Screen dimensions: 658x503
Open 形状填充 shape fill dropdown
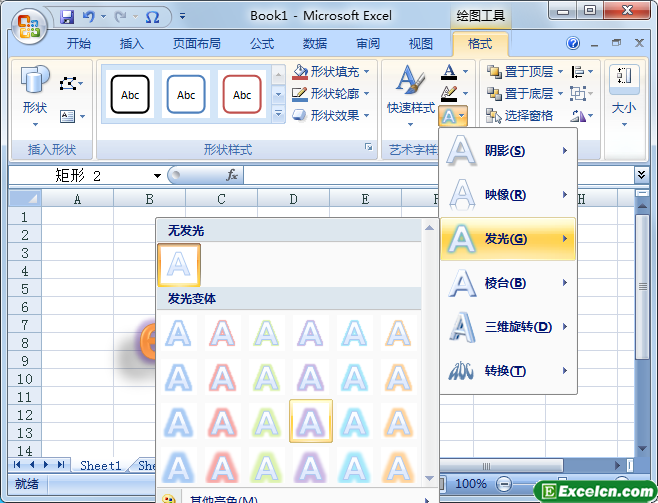tap(331, 72)
